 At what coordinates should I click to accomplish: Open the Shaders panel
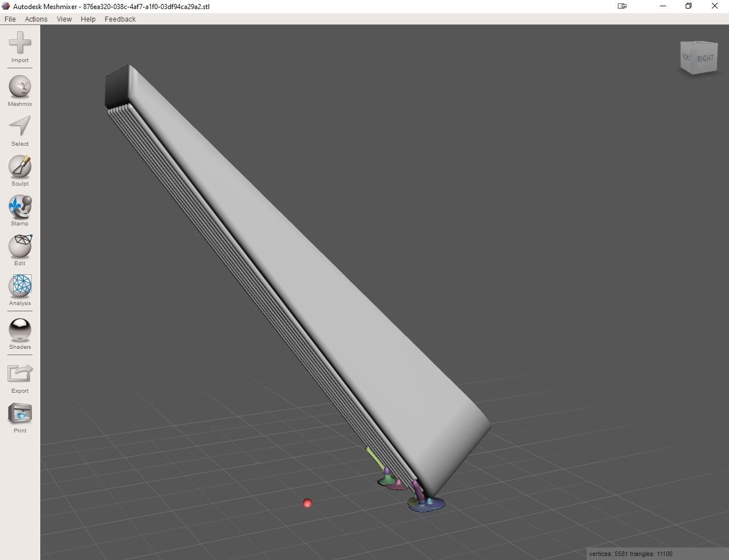tap(20, 330)
